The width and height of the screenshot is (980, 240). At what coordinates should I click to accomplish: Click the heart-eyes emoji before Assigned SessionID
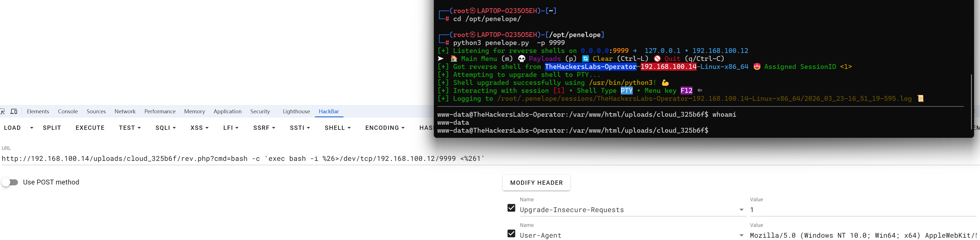(757, 67)
